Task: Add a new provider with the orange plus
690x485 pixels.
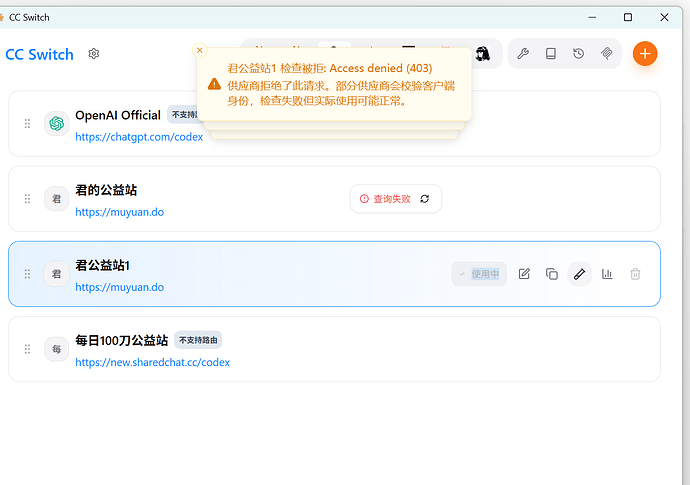Action: click(645, 54)
